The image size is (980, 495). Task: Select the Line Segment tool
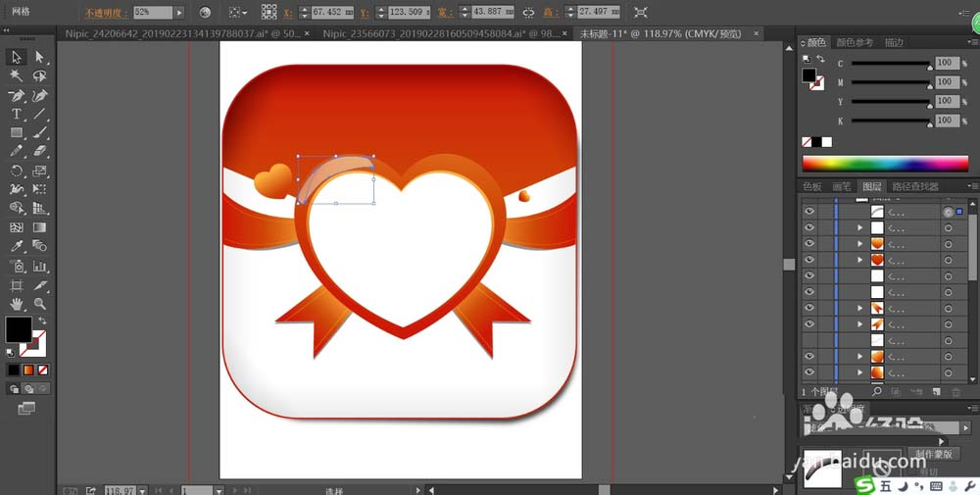(40, 115)
